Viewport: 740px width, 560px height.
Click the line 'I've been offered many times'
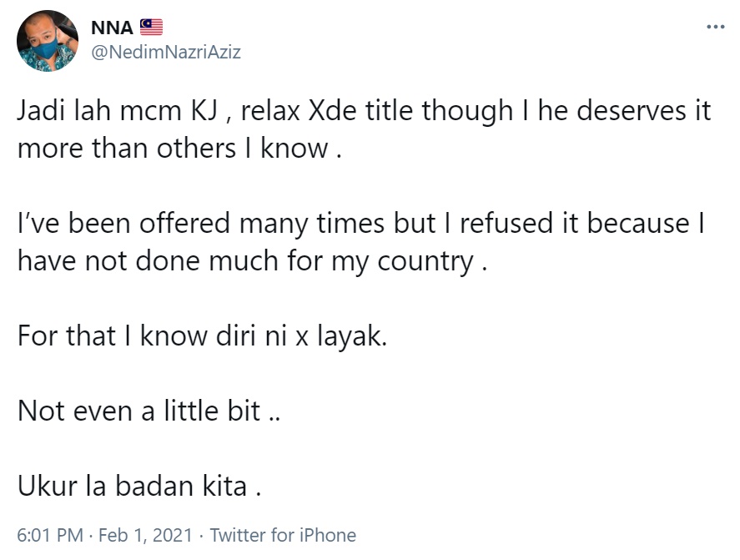coord(361,224)
